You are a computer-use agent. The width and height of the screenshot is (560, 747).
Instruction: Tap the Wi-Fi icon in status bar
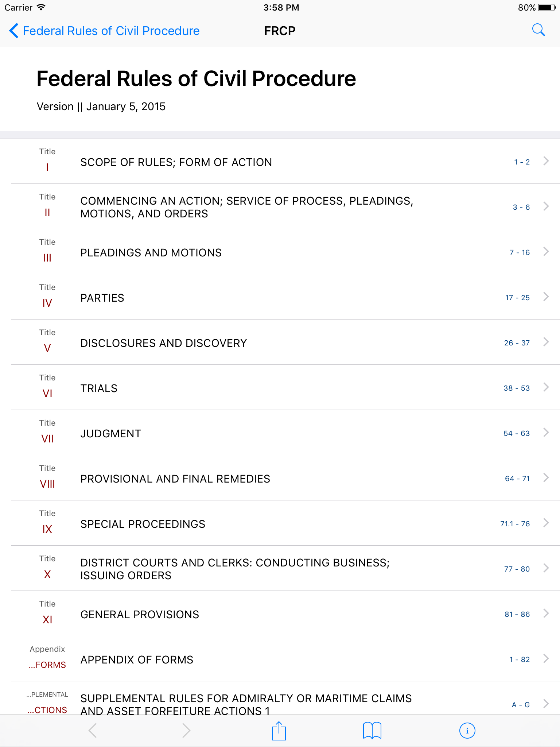[41, 7]
